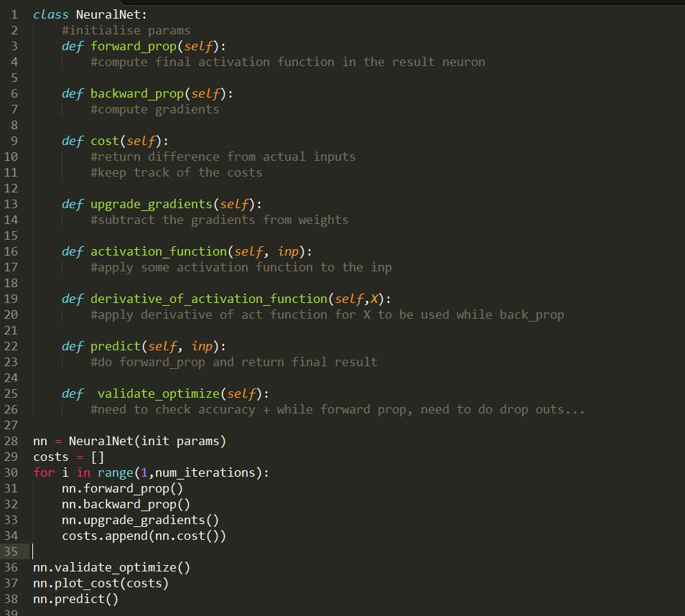Click the nn.upgrade_gradients() call

tap(140, 520)
